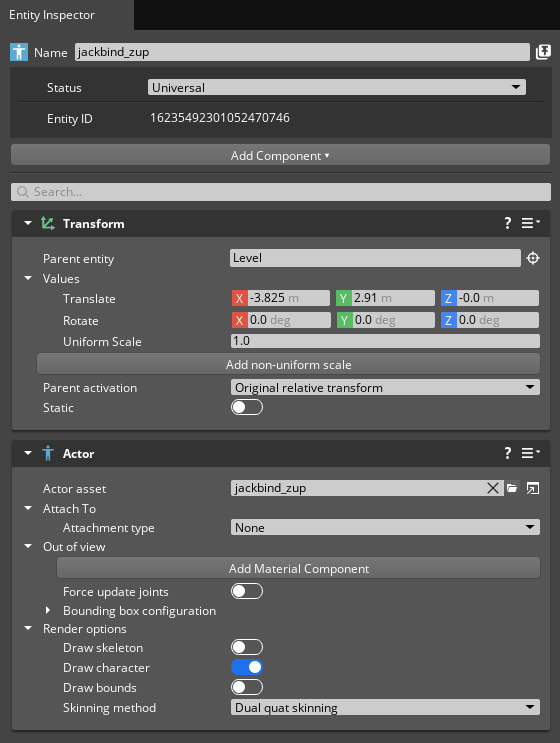
Task: Click the Entity ID number 16235492301052470746
Action: click(220, 118)
